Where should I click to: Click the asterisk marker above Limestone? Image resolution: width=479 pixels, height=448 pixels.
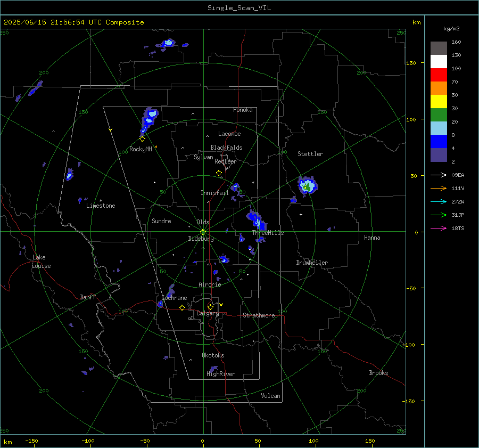coord(101,201)
